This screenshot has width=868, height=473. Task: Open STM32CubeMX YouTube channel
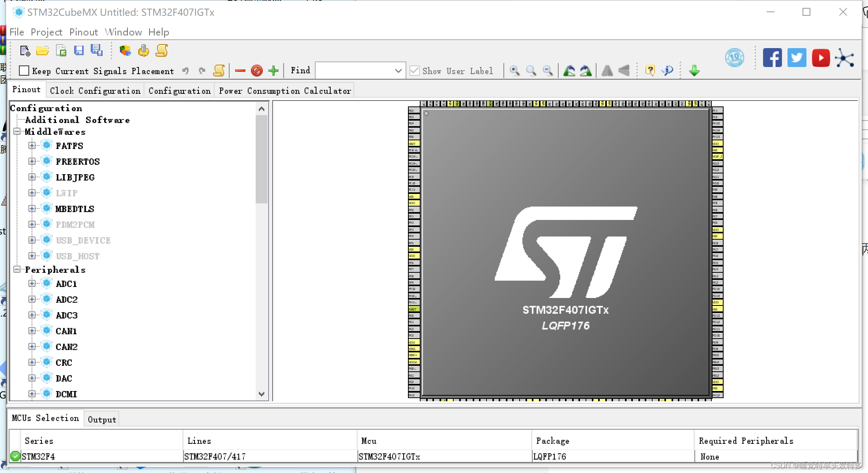tap(821, 58)
